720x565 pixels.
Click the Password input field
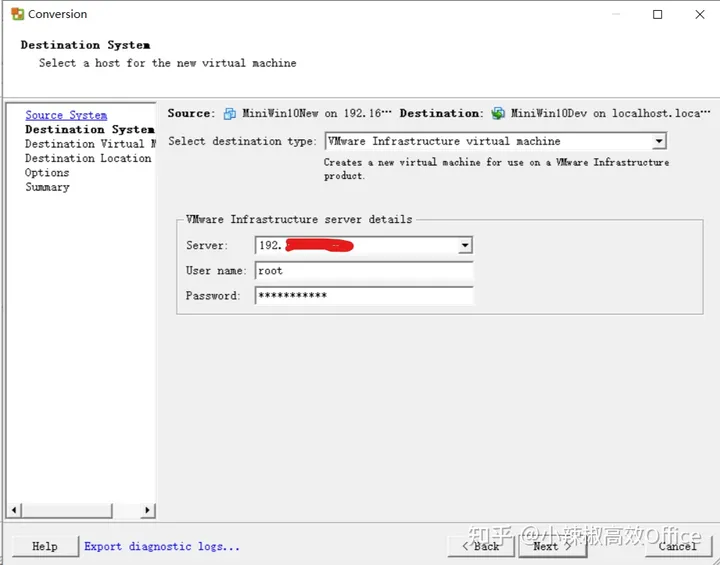(364, 295)
